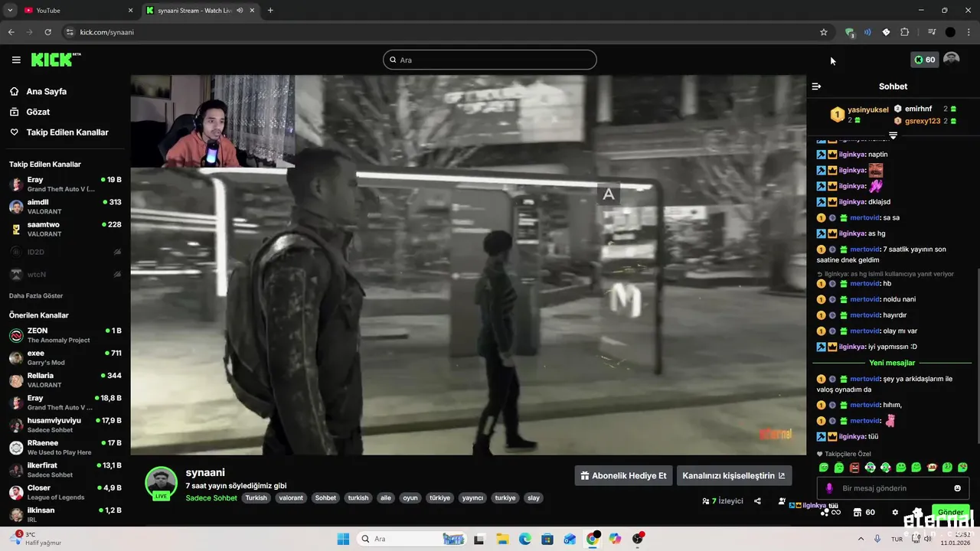Open a new Chrome tab

point(270,10)
